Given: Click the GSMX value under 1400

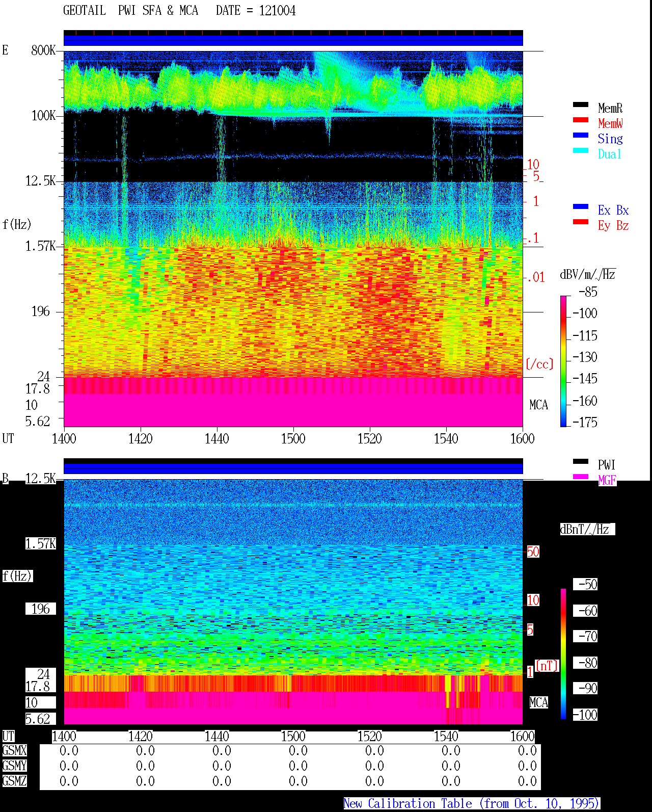Looking at the screenshot, I should point(69,750).
